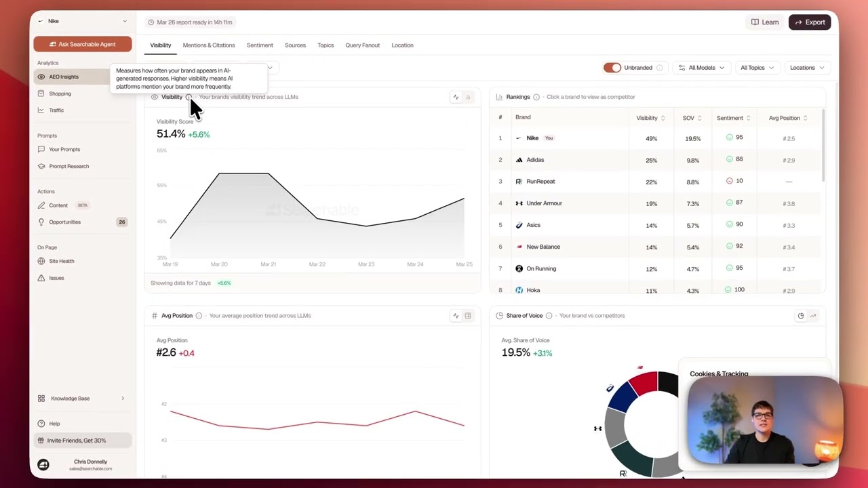The image size is (868, 488).
Task: Click the Under Armour logo in Rankings
Action: [x=519, y=203]
